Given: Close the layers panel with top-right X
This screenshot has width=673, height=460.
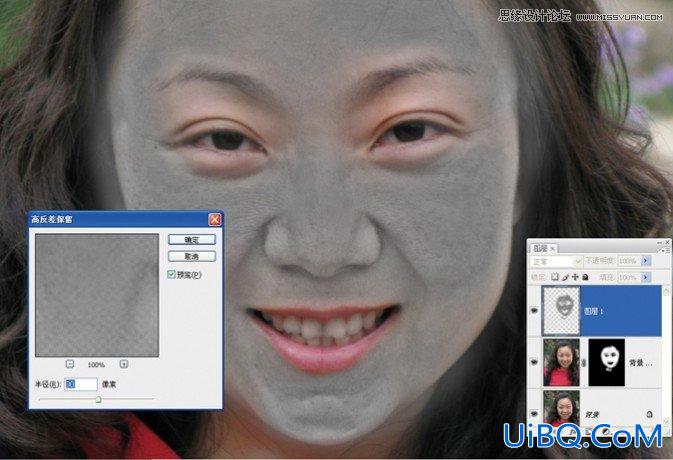Looking at the screenshot, I should point(667,242).
